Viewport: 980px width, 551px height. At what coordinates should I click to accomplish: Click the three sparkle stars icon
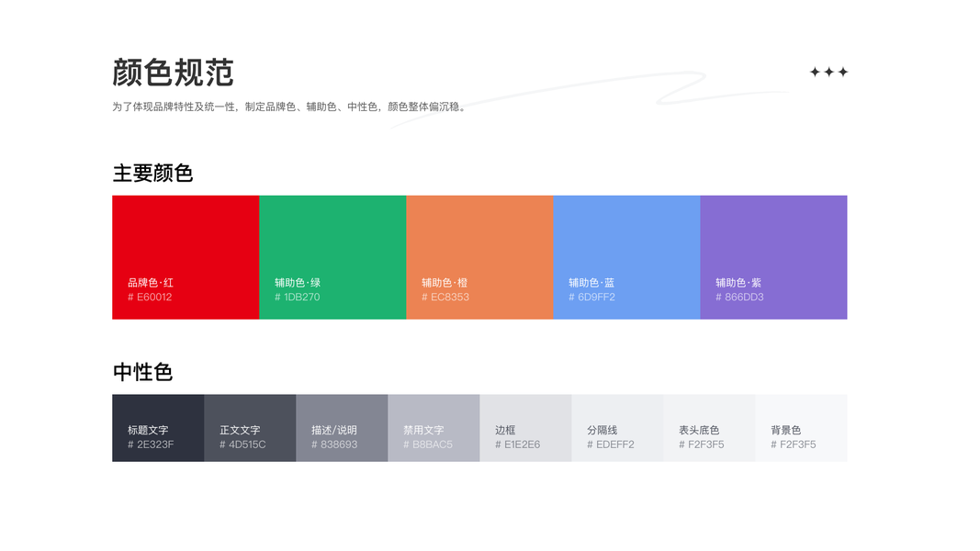point(828,72)
